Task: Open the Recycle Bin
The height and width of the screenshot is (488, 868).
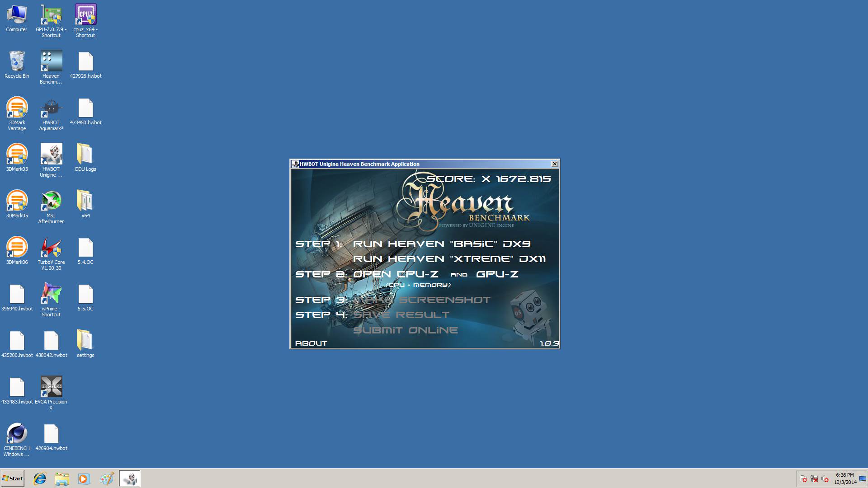Action: pos(17,65)
